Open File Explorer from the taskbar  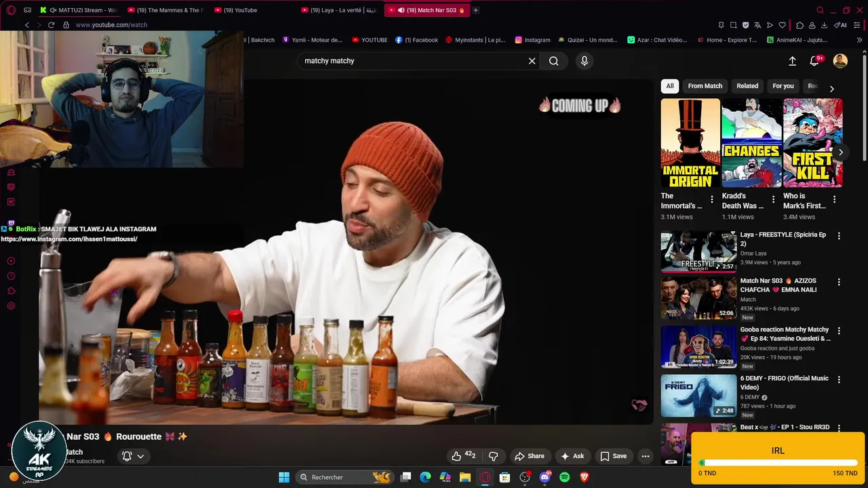point(465,477)
